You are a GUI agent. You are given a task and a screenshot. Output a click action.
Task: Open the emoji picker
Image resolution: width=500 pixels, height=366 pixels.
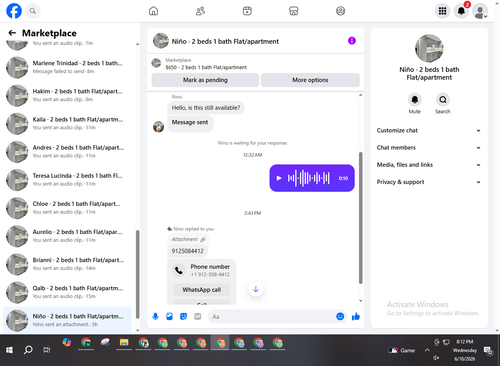tap(340, 316)
